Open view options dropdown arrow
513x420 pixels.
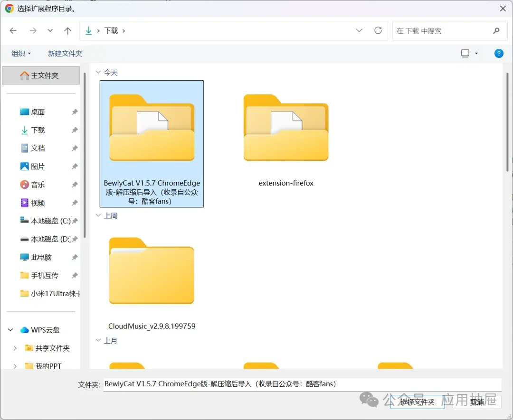pyautogui.click(x=476, y=53)
